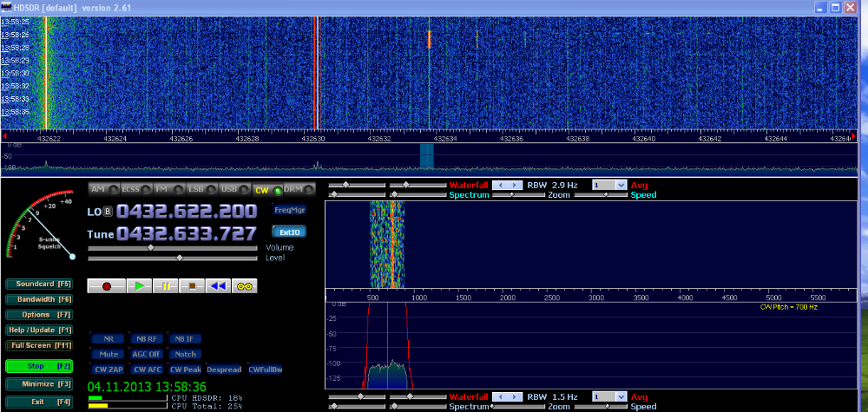Viewport: 868px width, 412px height.
Task: Open Options [F7] menu
Action: [39, 315]
